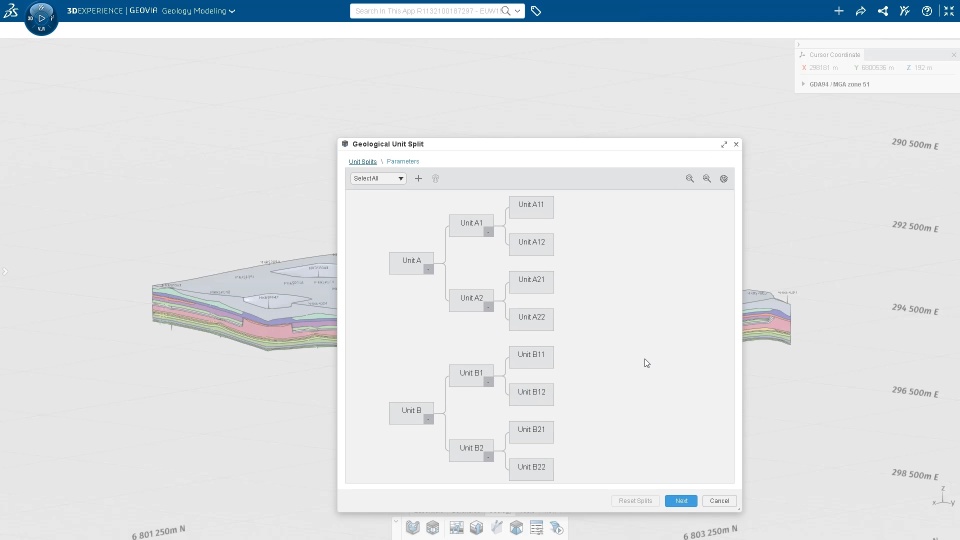Select the Unit A21 node
The height and width of the screenshot is (540, 960).
tap(531, 282)
